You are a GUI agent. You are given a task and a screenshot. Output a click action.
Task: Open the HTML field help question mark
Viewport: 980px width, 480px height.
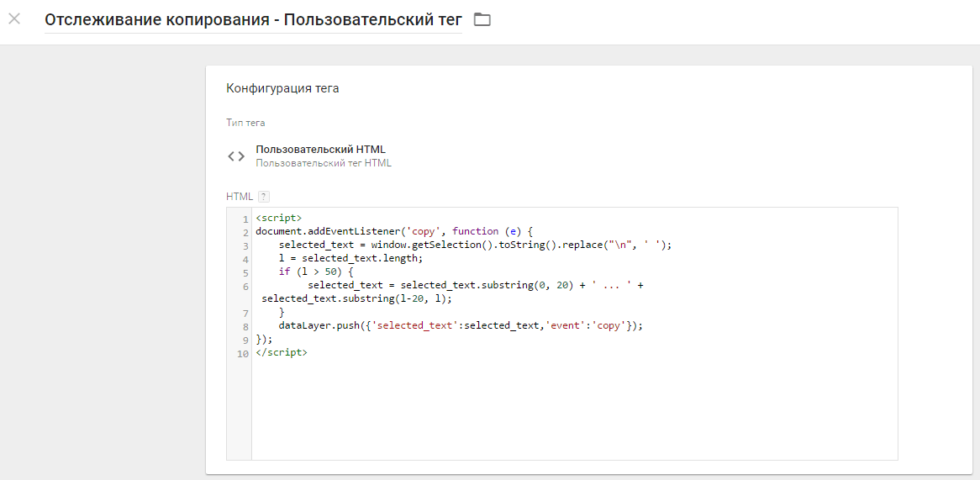pos(264,196)
